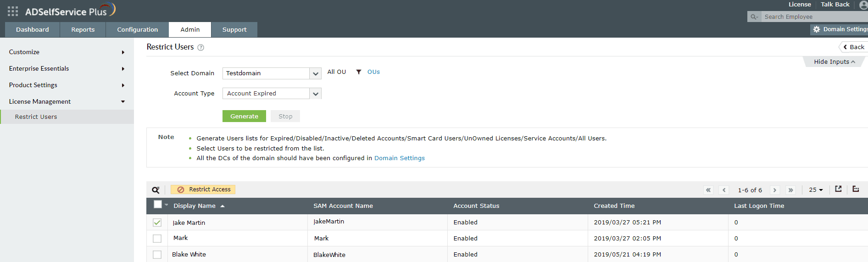This screenshot has height=262, width=868.
Task: Click the Restrict Users help icon
Action: coord(200,47)
